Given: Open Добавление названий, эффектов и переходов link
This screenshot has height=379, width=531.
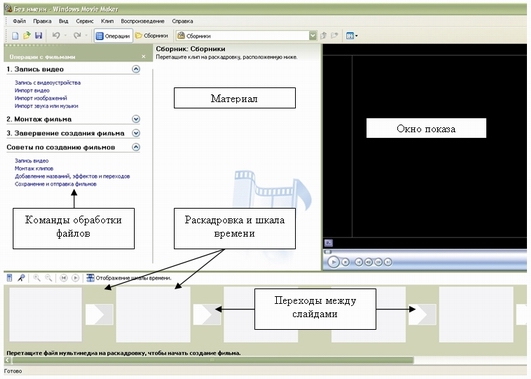Looking at the screenshot, I should 72,176.
